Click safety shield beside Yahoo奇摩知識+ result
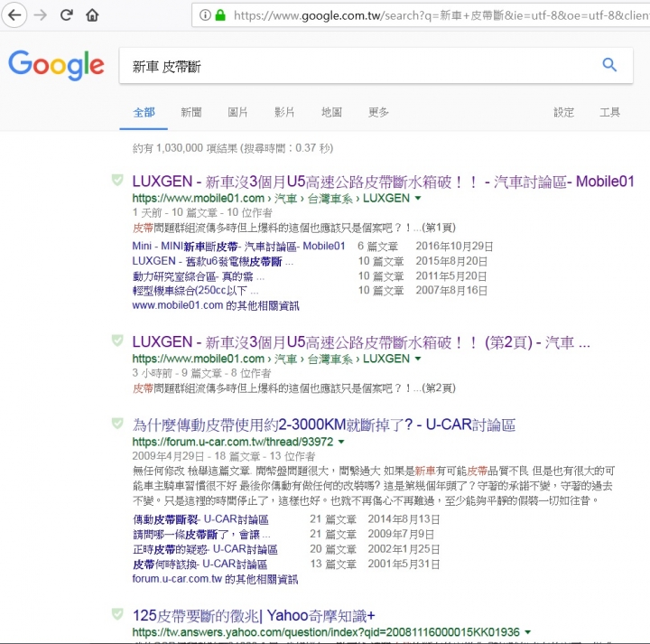This screenshot has height=644, width=650. (x=117, y=614)
